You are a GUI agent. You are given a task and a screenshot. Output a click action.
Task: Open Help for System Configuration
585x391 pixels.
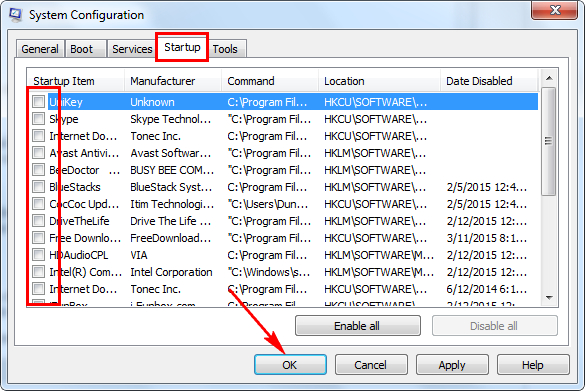pos(533,365)
